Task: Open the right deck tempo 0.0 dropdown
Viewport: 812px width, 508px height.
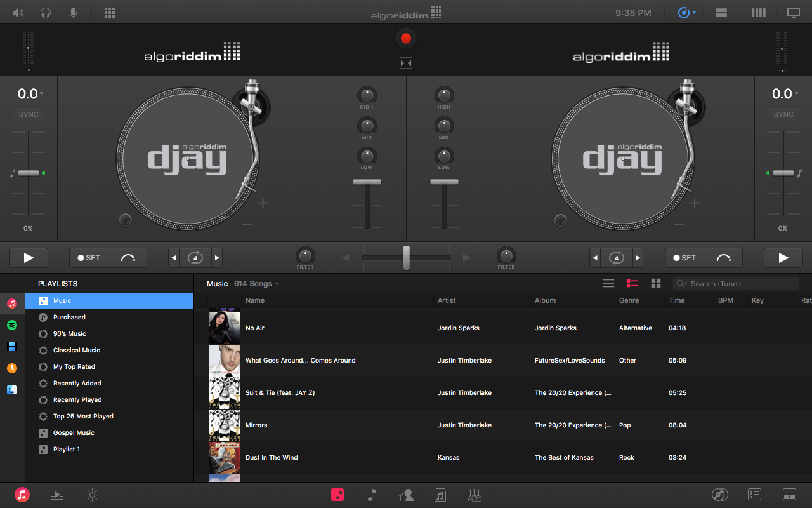Action: (785, 94)
